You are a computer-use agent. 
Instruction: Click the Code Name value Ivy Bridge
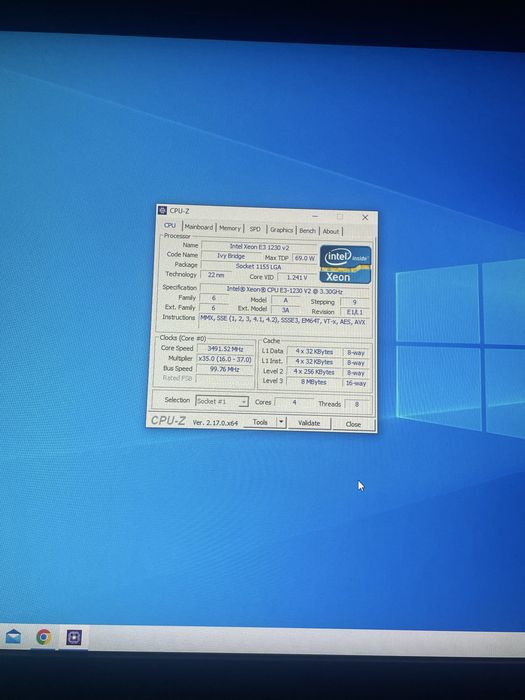coord(231,256)
